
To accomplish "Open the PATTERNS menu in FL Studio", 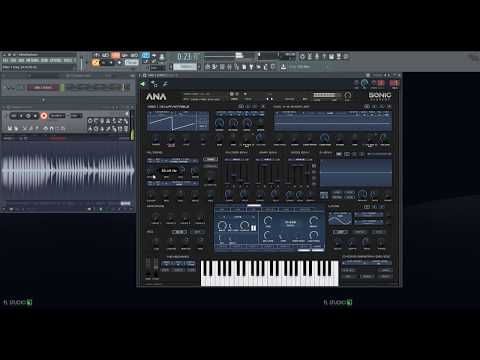I will [33, 60].
